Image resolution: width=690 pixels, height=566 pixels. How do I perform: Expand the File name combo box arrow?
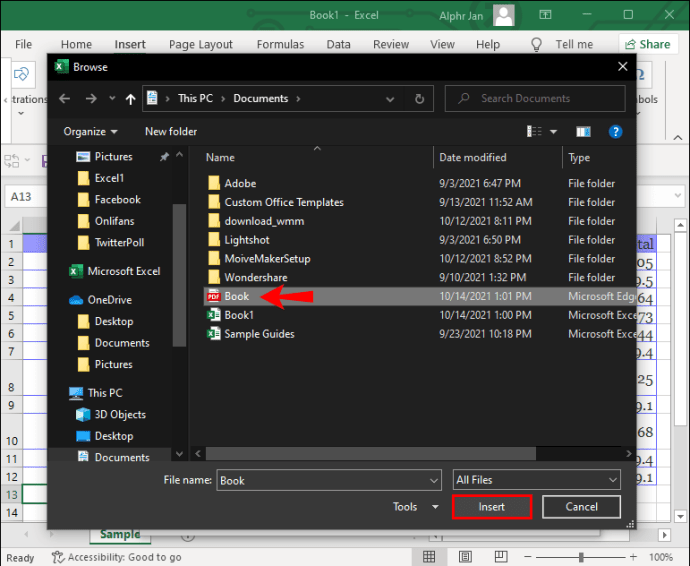[x=433, y=480]
